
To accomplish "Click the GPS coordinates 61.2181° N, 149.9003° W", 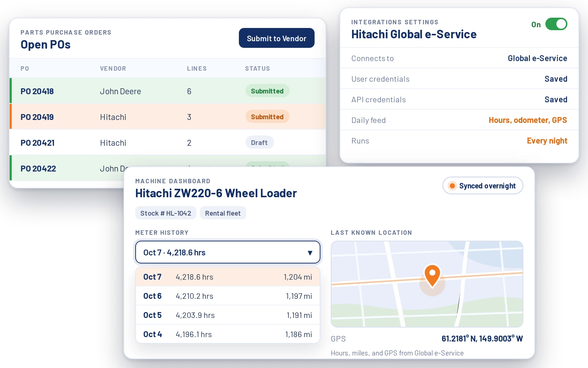I will (482, 339).
